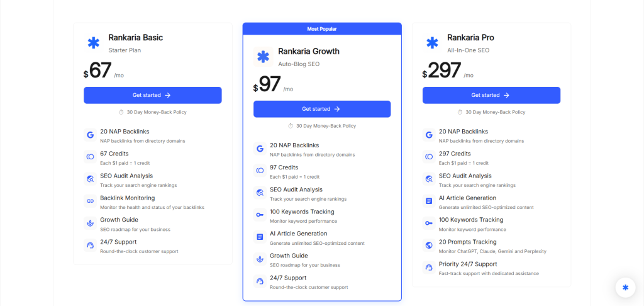The image size is (644, 306).
Task: Click the Google icon in Growth plan
Action: pyautogui.click(x=260, y=149)
